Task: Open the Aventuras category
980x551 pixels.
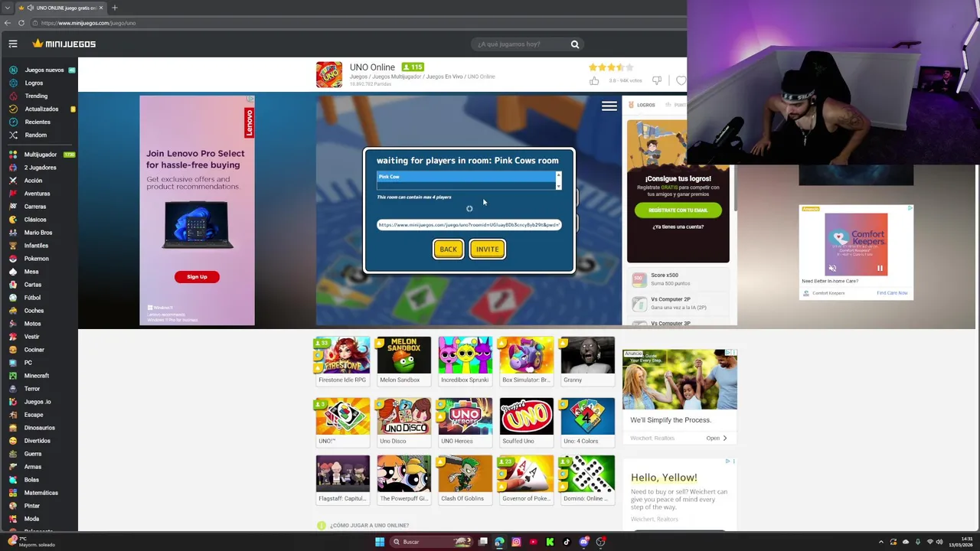Action: pos(37,194)
